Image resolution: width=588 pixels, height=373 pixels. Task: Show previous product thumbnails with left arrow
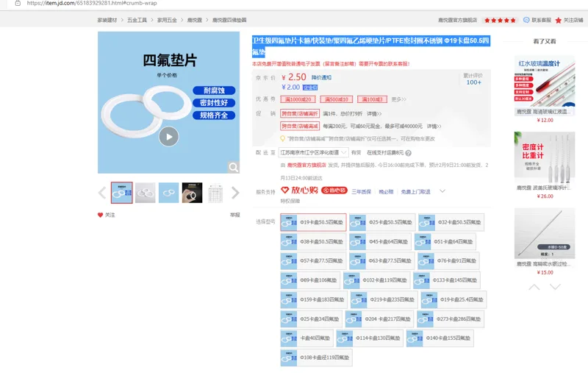click(102, 193)
